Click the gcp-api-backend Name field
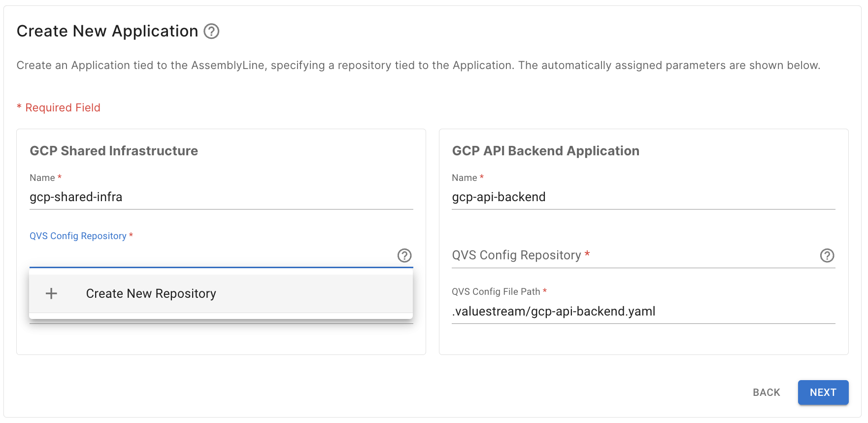This screenshot has width=868, height=423. point(643,197)
